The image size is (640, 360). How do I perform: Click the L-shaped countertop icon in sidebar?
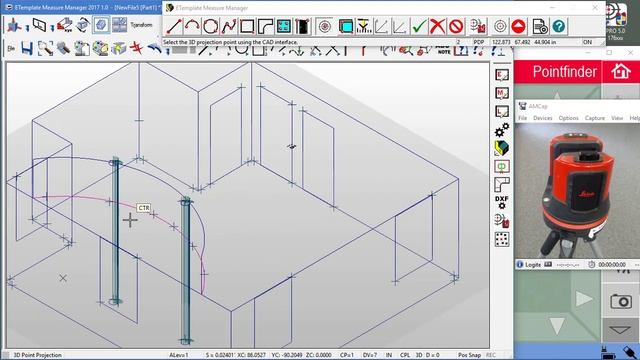tap(502, 184)
